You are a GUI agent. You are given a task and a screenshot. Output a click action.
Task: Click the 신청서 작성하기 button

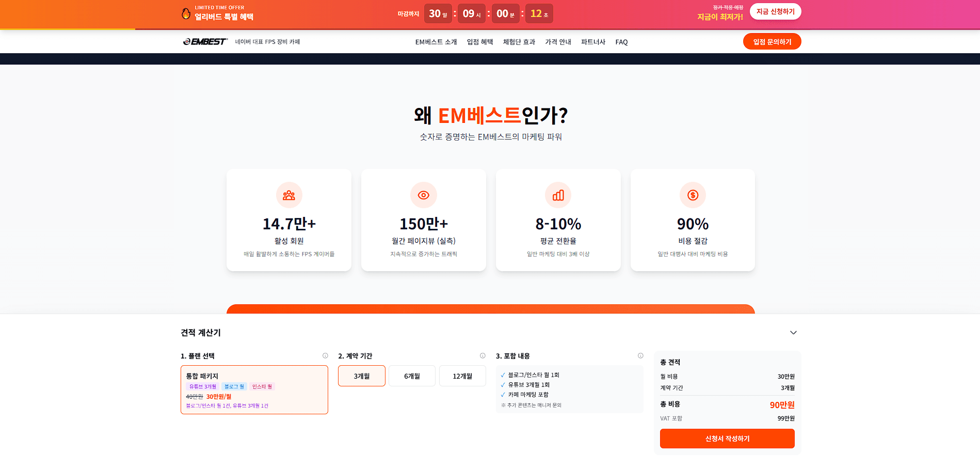[727, 438]
